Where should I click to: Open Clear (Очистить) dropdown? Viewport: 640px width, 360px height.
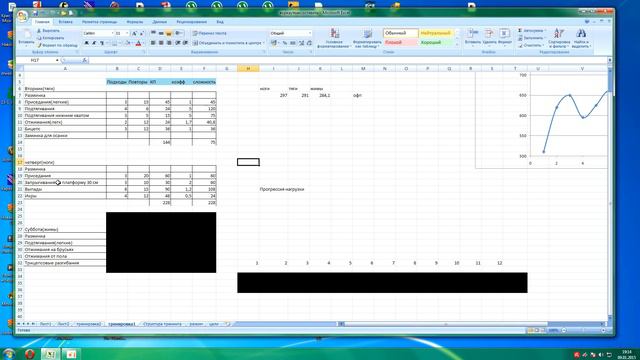(x=531, y=45)
